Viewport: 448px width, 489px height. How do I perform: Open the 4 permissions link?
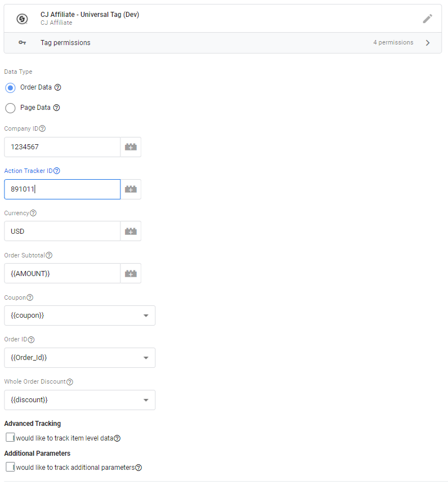tap(393, 42)
